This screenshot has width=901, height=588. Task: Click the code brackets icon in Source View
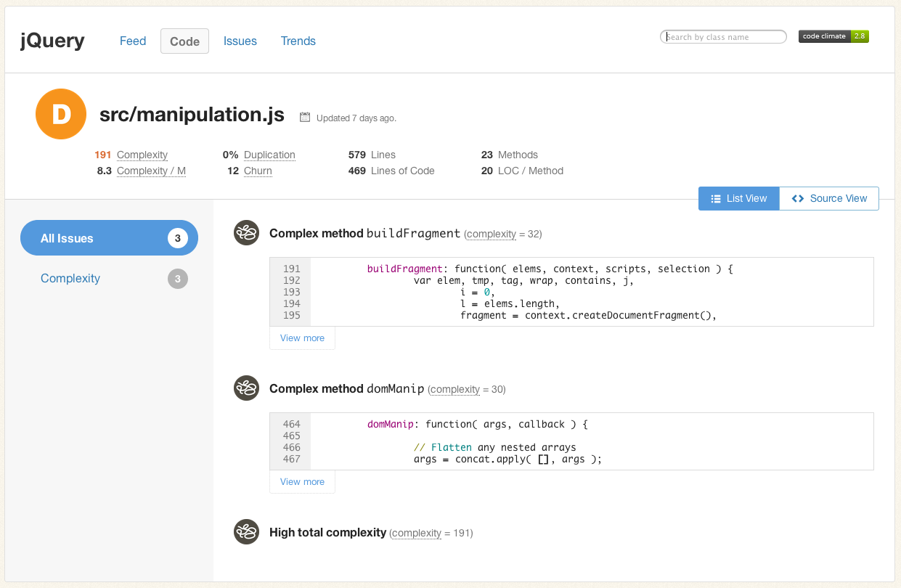click(x=798, y=198)
